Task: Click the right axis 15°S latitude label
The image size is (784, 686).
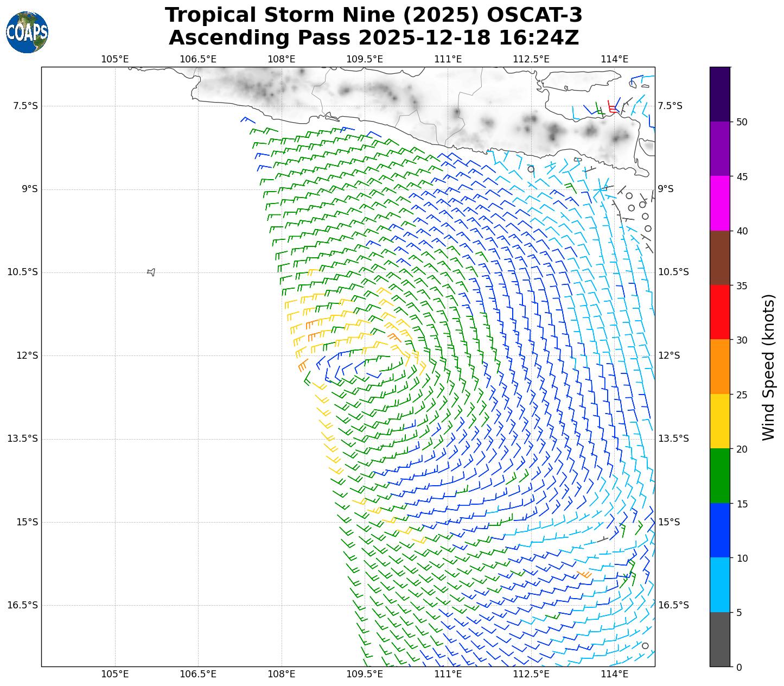Action: tap(669, 522)
